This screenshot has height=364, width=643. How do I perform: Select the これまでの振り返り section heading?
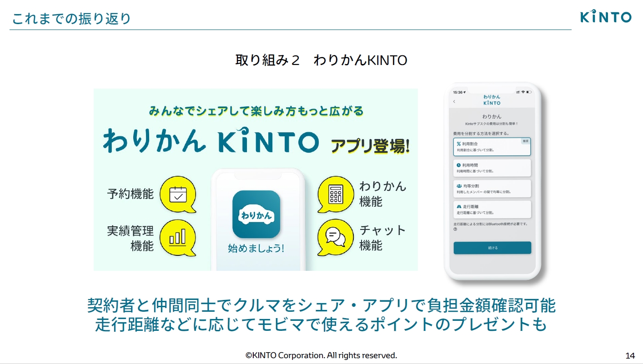[x=71, y=16]
